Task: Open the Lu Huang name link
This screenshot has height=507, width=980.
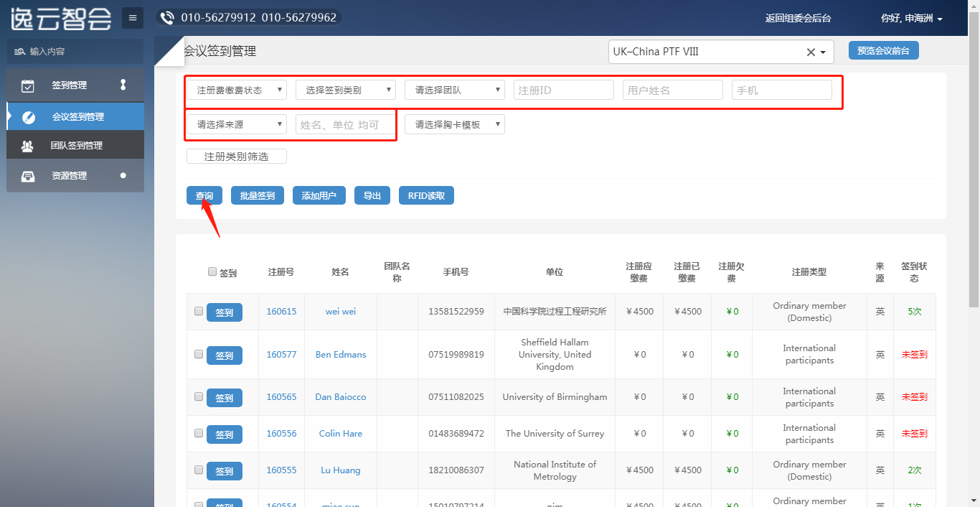Action: [x=341, y=470]
